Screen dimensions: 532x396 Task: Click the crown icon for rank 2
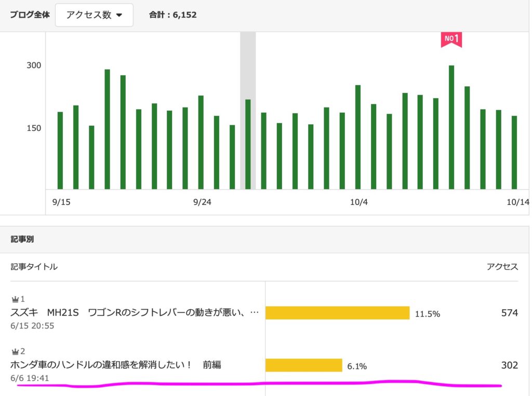click(15, 352)
